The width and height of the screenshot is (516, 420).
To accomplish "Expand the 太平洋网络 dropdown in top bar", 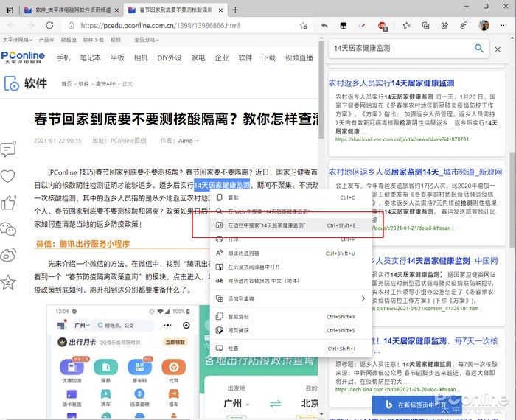I will tap(17, 40).
